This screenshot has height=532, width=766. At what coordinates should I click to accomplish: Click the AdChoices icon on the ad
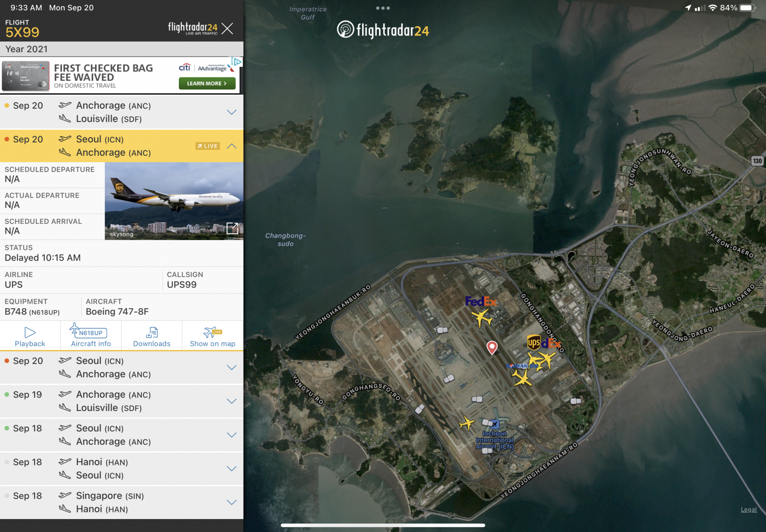coord(237,62)
